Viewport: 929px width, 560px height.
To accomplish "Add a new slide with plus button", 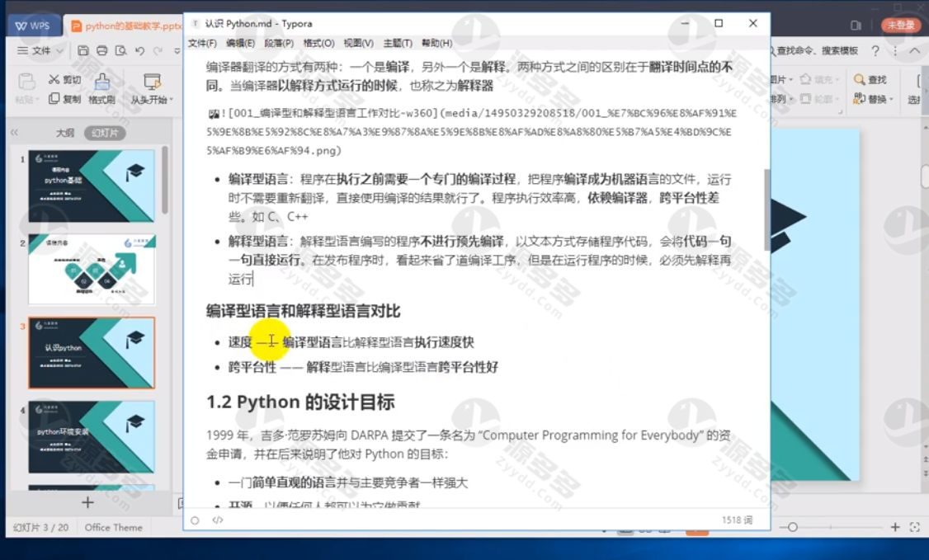I will coord(87,502).
